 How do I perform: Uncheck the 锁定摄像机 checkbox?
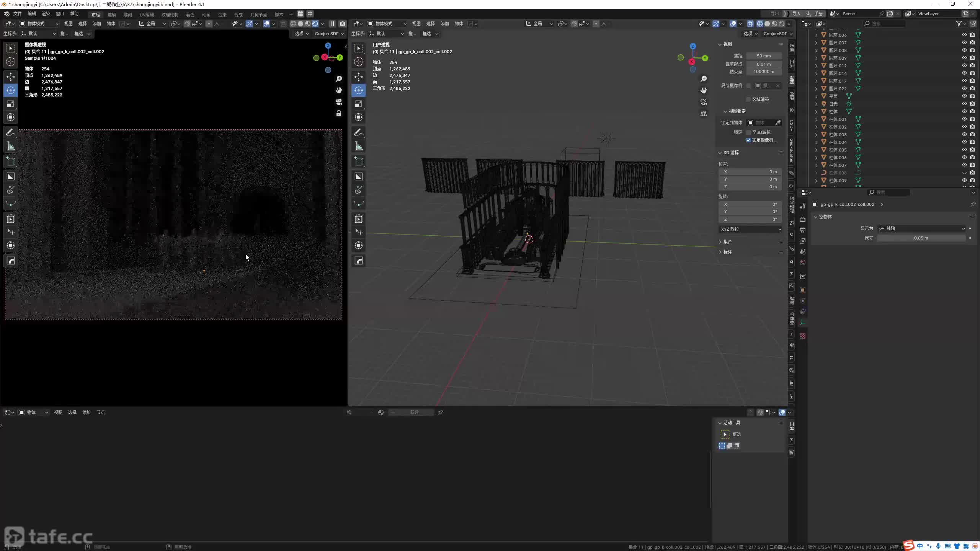coord(748,140)
